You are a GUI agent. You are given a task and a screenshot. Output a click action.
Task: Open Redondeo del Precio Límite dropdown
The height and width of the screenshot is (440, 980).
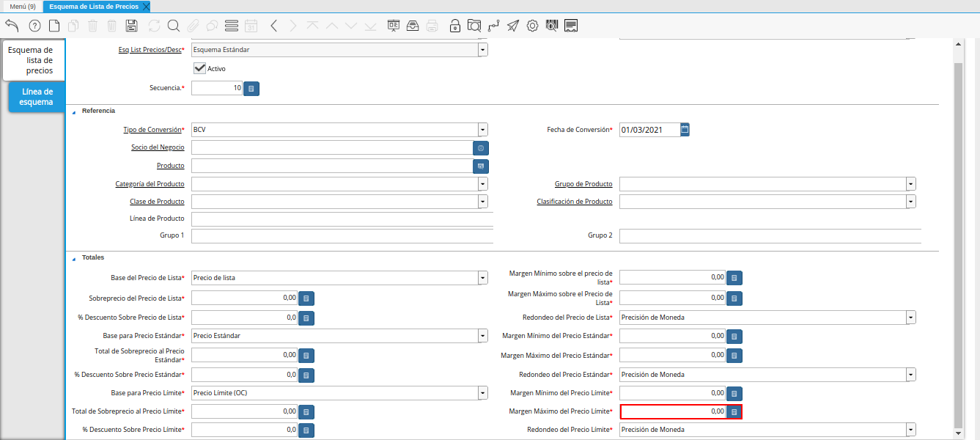(x=910, y=430)
